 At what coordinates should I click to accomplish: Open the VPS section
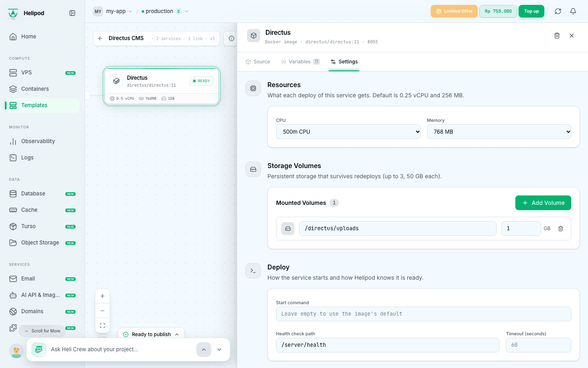tap(42, 72)
